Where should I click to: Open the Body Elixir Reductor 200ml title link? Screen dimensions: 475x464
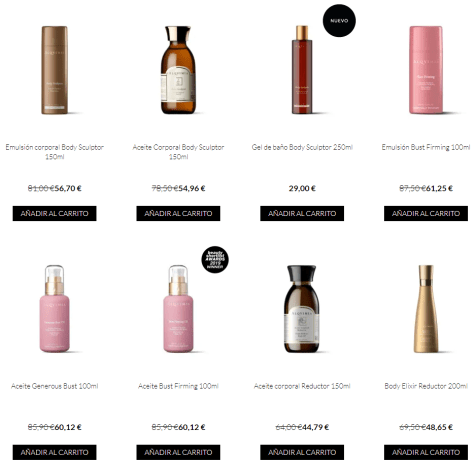click(x=426, y=386)
